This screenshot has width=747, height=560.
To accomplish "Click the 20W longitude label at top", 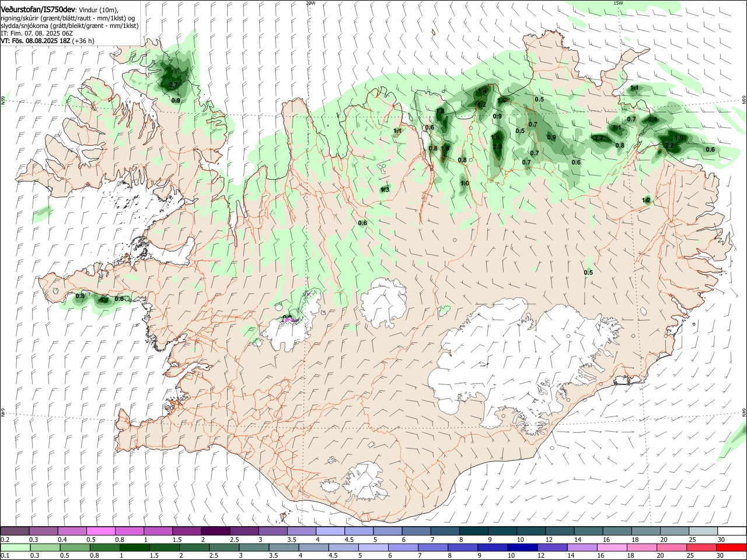I will [310, 3].
